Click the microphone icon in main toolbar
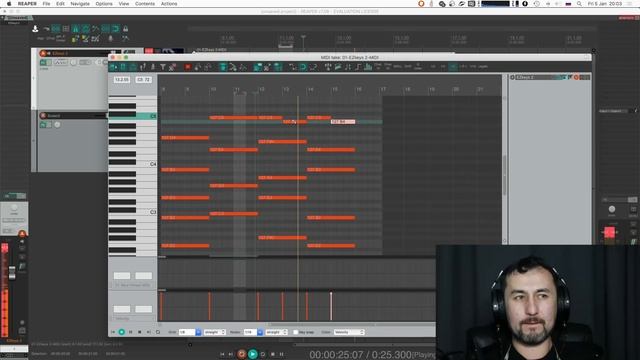 point(110,38)
